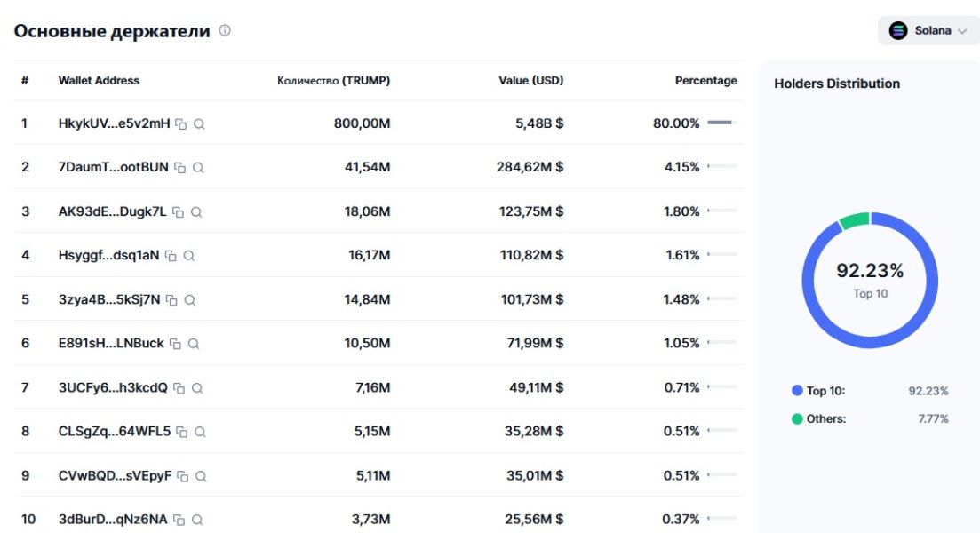Screen dimensions: 980x533
Task: Search the 3UCFy6...h3kcdQ wallet with magnifier icon
Action: click(x=197, y=388)
